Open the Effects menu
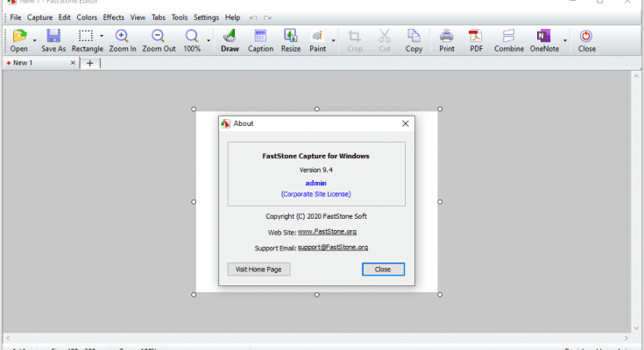The height and width of the screenshot is (350, 644). 113,17
